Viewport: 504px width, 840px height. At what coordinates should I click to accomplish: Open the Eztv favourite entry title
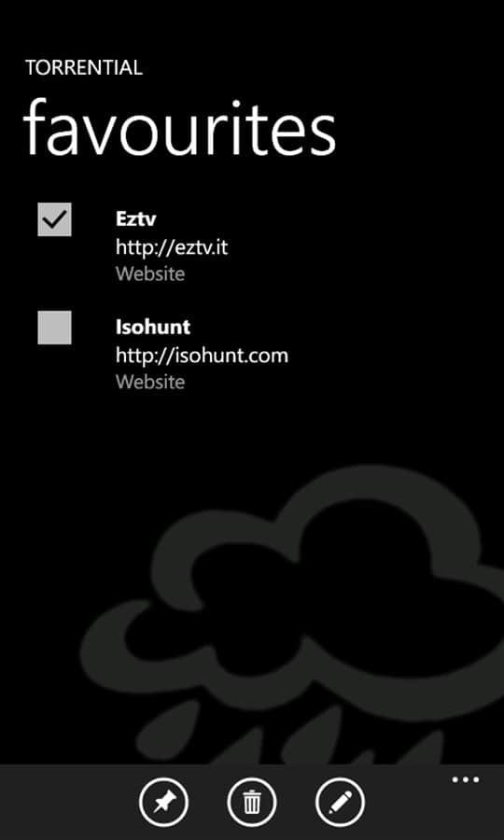(136, 218)
